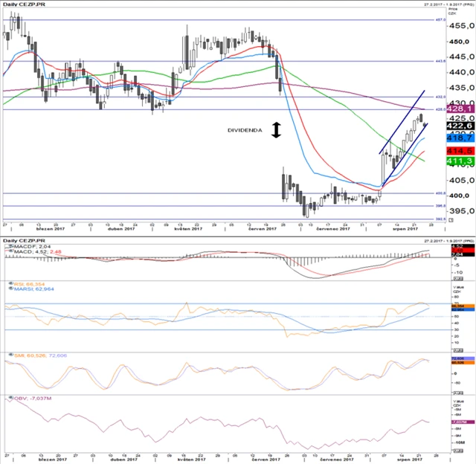Click the OBV indicator label
476x464 pixels.
click(x=28, y=398)
